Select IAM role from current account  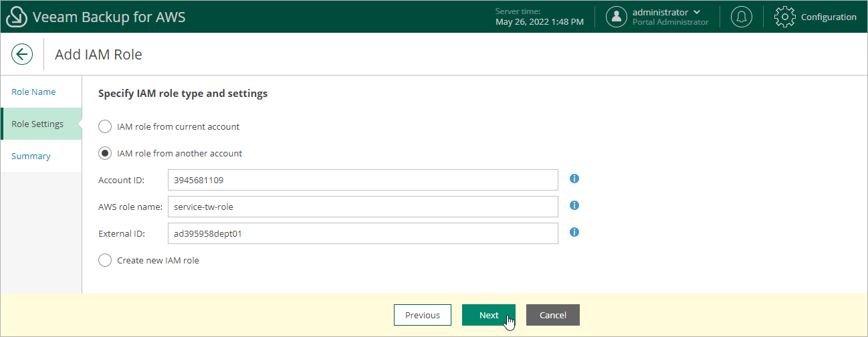point(105,126)
